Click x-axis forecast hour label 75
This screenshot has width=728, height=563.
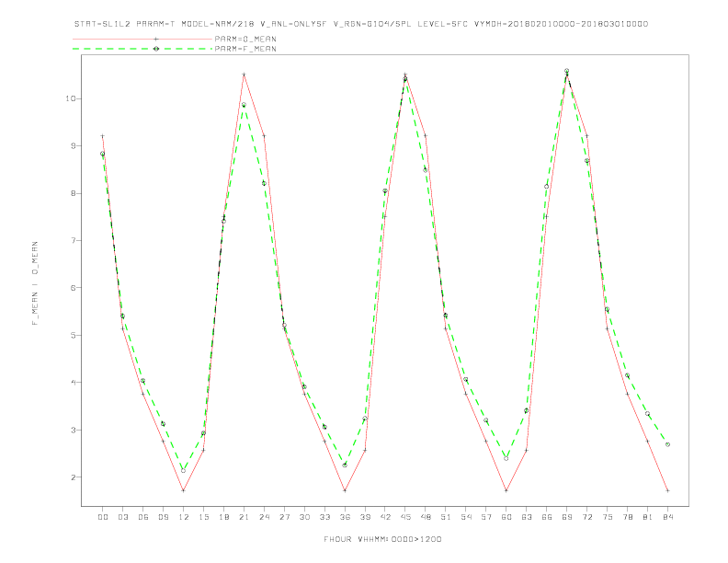[608, 517]
